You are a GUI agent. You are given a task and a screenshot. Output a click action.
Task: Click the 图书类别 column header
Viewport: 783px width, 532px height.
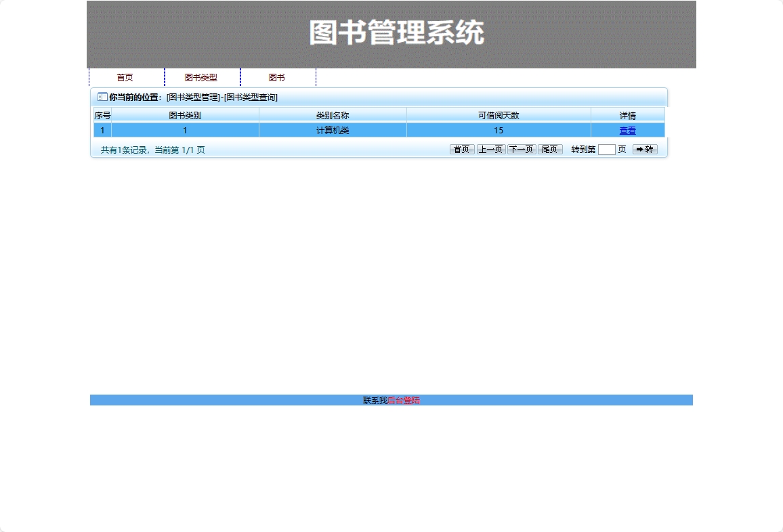184,114
